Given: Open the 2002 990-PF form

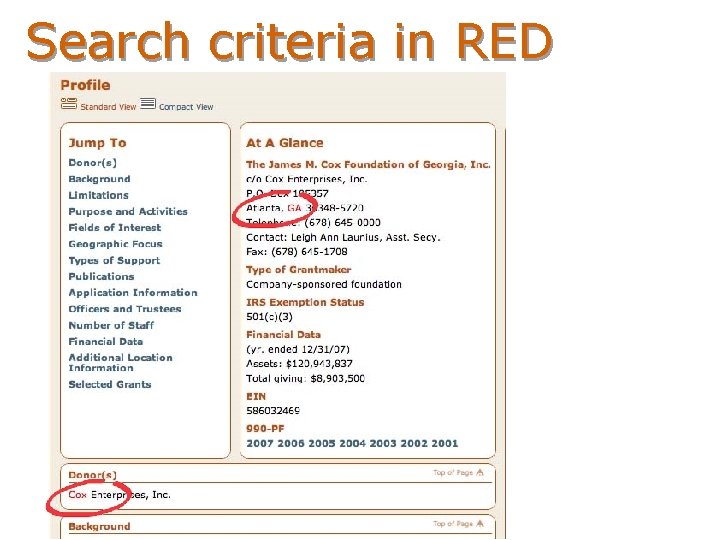Looking at the screenshot, I should [414, 443].
